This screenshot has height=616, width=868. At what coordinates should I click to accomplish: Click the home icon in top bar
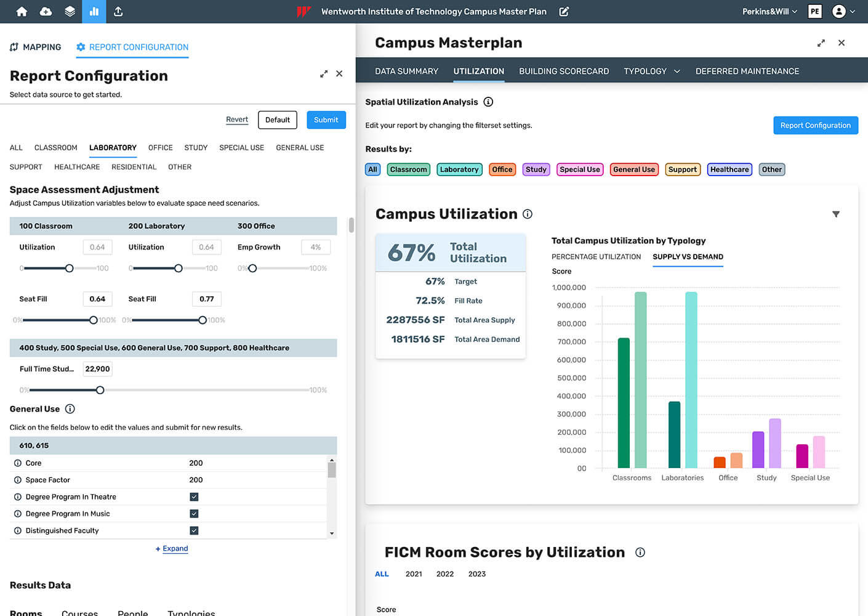pos(22,12)
